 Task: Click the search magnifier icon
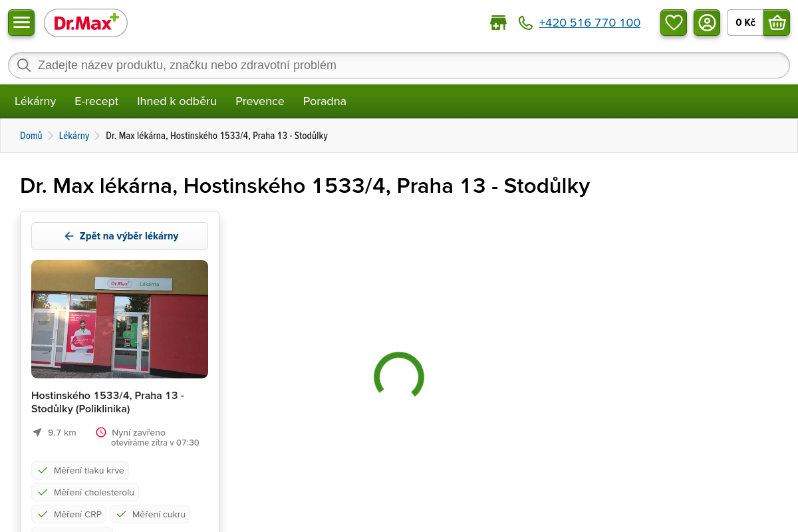pyautogui.click(x=24, y=65)
